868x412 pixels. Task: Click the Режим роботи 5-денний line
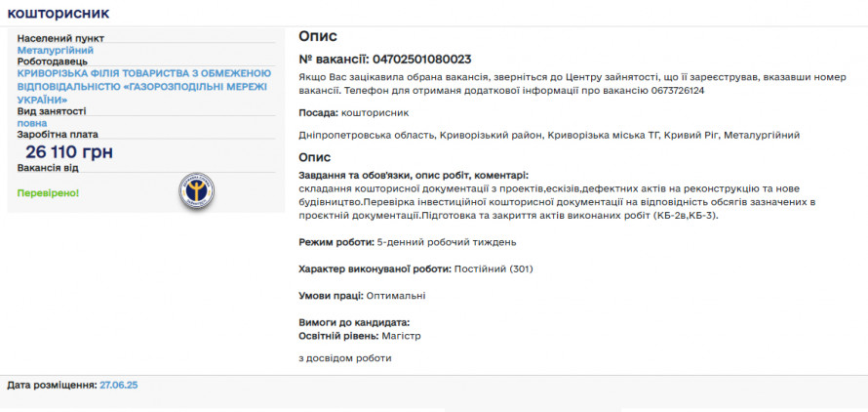[408, 241]
